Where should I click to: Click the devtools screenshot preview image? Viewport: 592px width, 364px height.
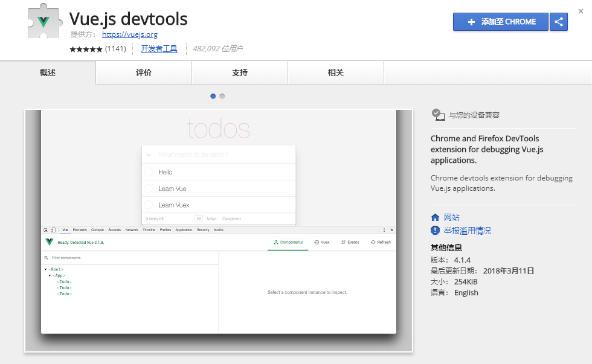pos(219,231)
